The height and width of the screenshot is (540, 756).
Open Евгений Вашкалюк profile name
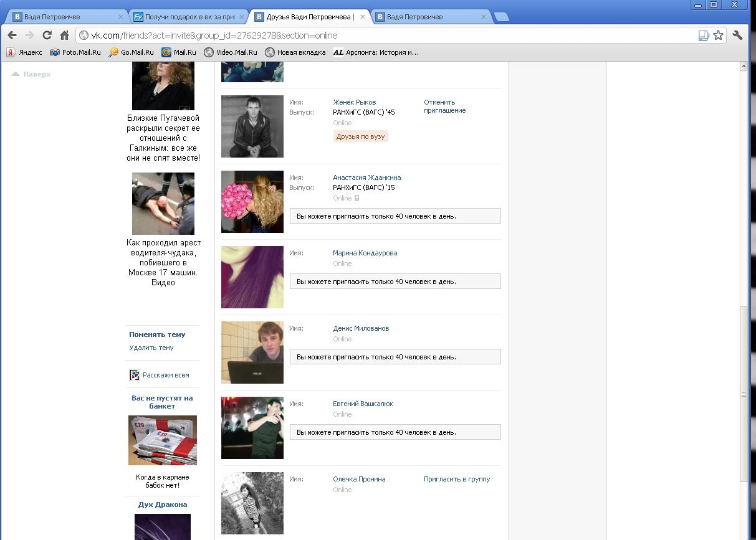coord(363,404)
